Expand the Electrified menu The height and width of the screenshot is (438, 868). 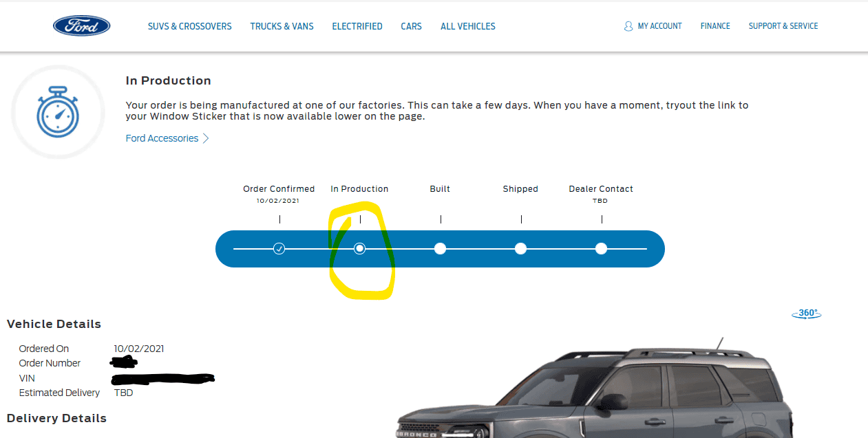click(x=357, y=26)
